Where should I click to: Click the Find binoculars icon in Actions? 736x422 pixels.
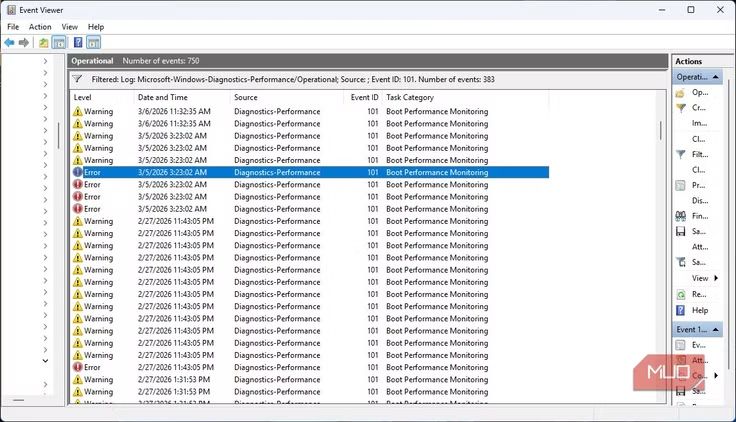[680, 216]
